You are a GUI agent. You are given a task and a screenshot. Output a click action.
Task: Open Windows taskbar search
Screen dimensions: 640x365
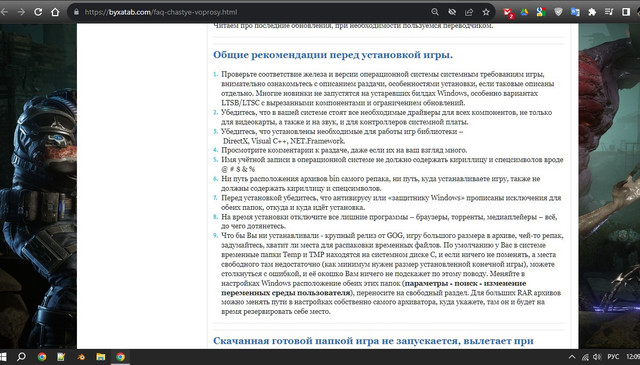coord(21,357)
